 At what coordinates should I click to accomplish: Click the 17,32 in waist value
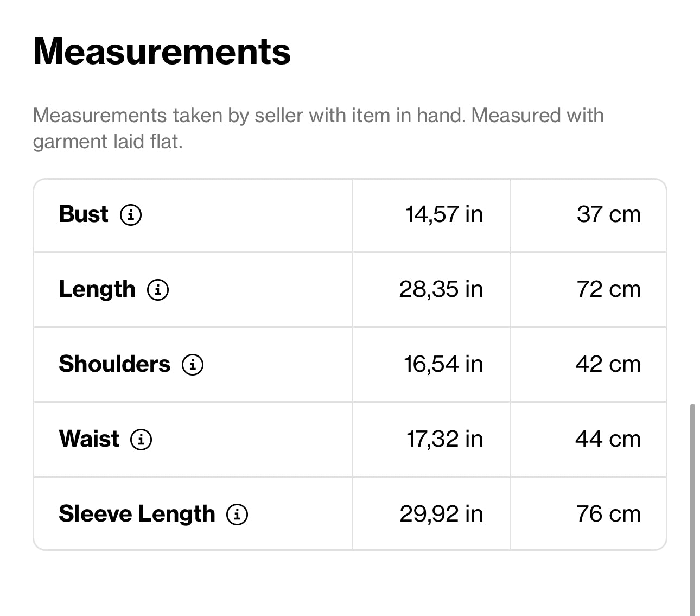click(x=444, y=439)
